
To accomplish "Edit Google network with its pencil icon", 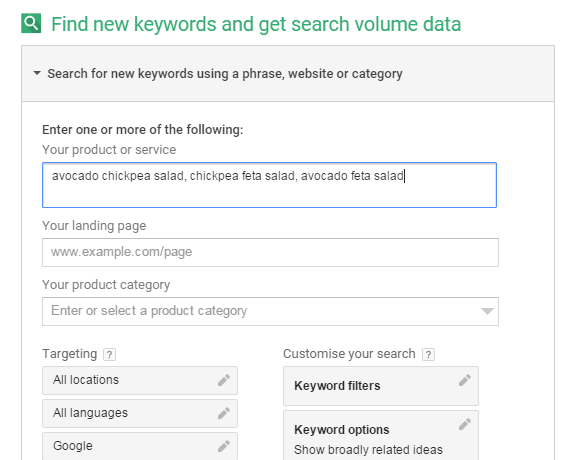I will click(224, 446).
